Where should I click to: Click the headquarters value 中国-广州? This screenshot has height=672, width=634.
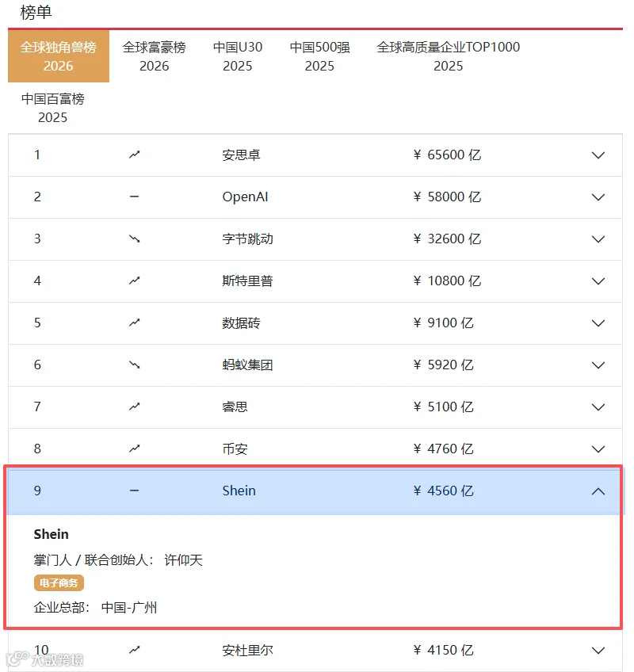(x=129, y=607)
